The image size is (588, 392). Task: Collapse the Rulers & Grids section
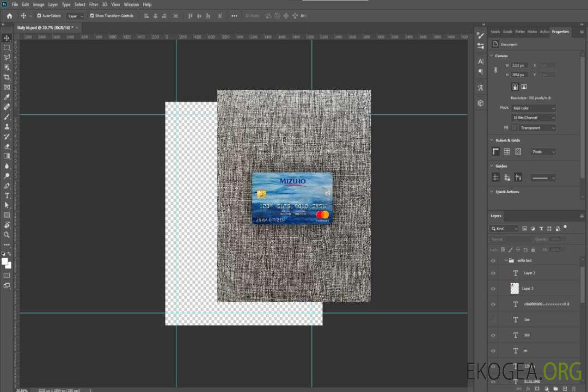(492, 140)
